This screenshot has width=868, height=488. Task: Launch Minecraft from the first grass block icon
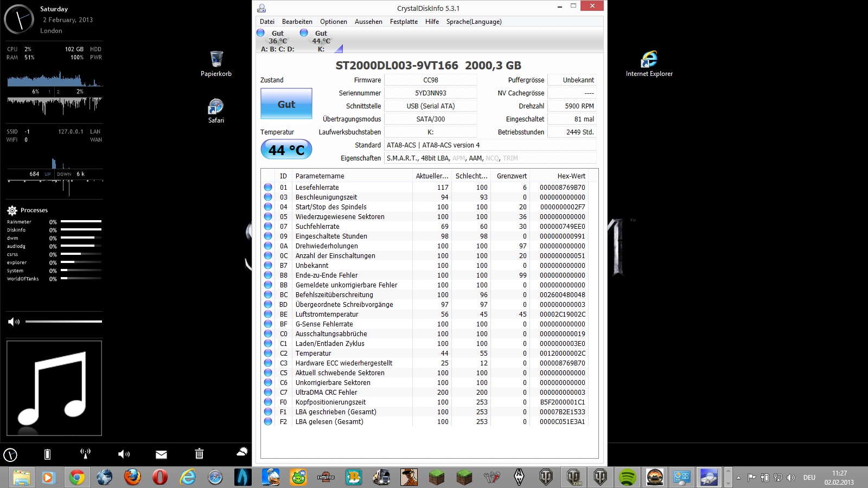click(x=436, y=477)
